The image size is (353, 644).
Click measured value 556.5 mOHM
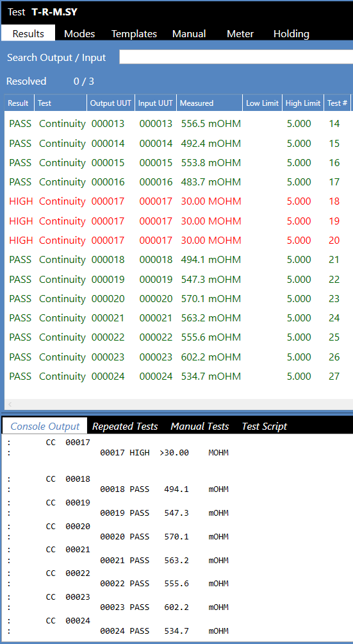211,124
